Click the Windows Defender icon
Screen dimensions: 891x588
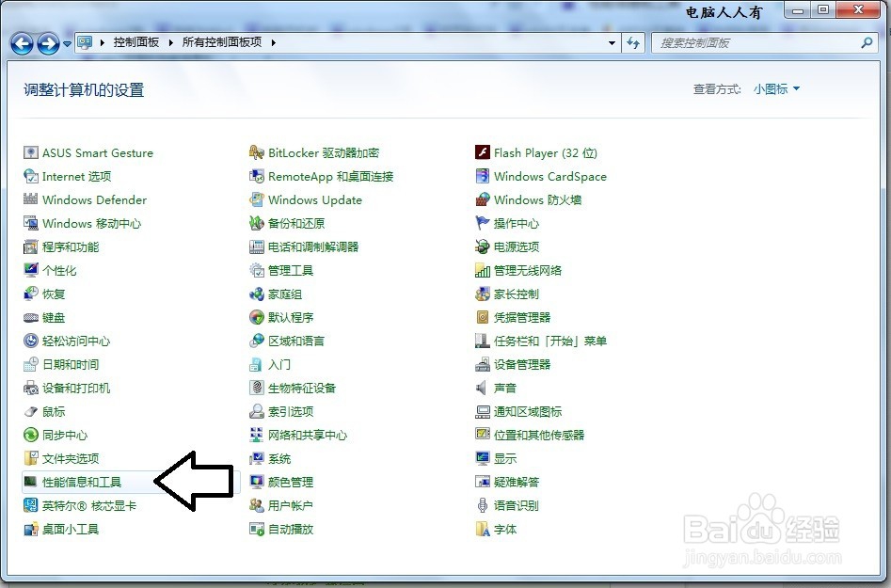[x=31, y=199]
